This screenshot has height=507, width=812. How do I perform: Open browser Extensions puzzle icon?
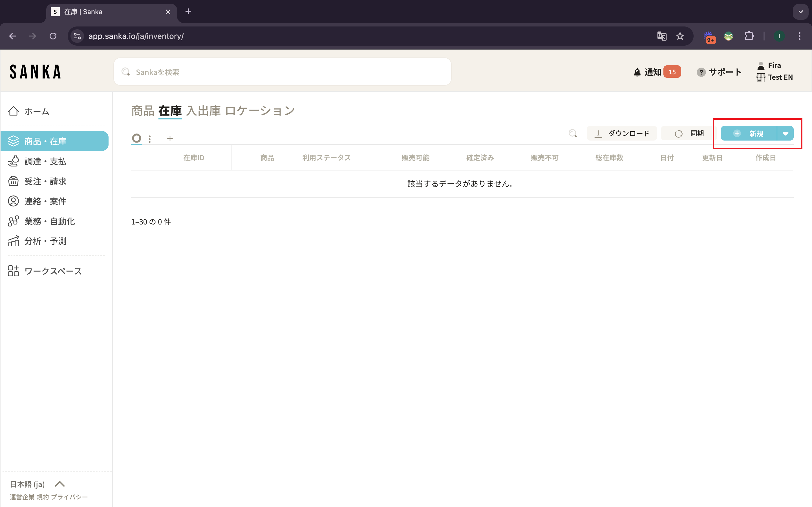749,36
